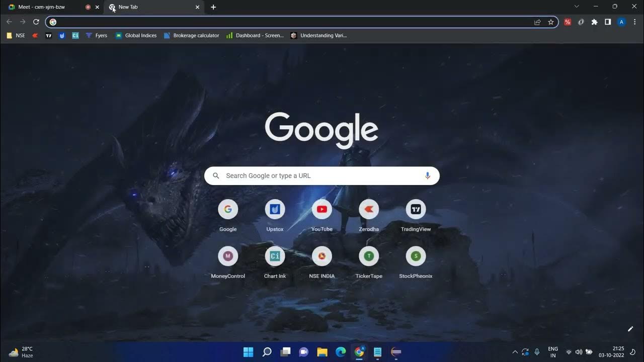Click the Chrome icon in the taskbar

(x=359, y=352)
